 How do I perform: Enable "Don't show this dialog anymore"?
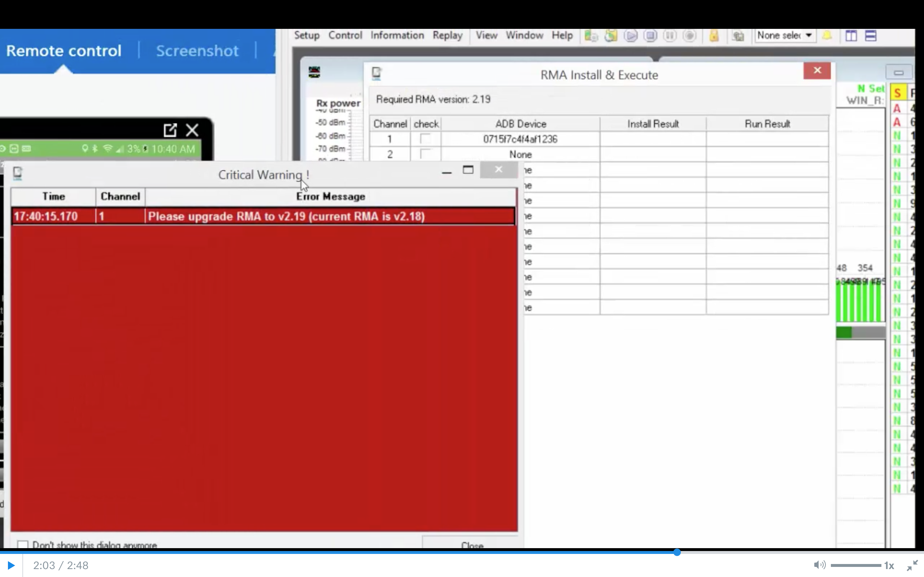pos(23,545)
